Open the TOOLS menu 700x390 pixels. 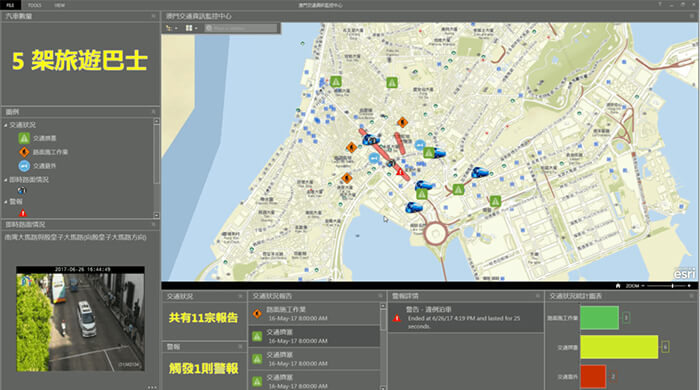tap(34, 5)
